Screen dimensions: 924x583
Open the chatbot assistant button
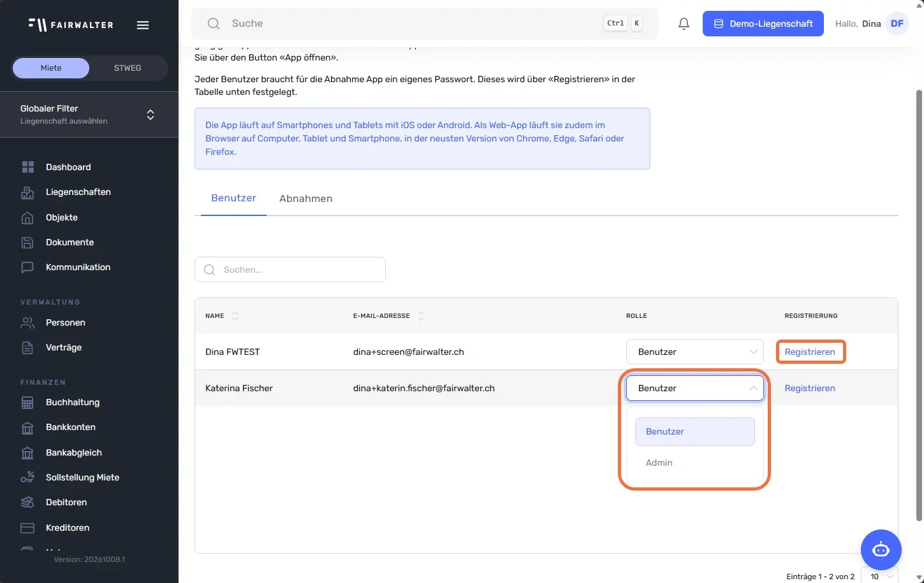click(881, 549)
